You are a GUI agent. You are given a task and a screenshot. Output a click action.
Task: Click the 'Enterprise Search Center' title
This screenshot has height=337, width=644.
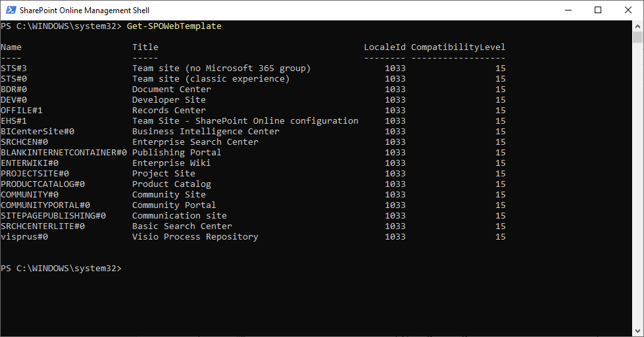195,142
